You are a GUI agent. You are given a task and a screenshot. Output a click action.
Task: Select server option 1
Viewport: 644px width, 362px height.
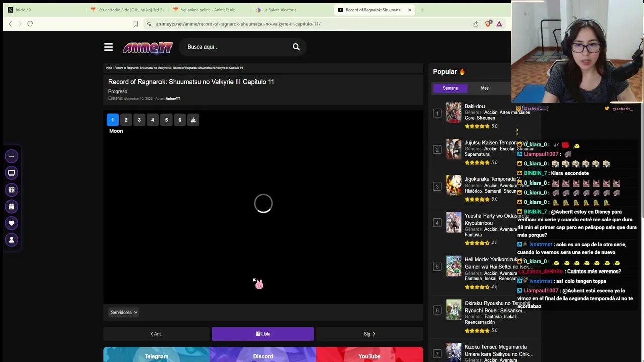pos(113,120)
